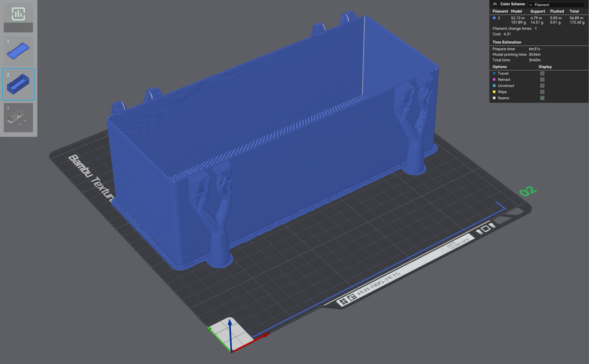589x364 pixels.
Task: Click the bar below the statistics icon
Action: click(x=18, y=28)
